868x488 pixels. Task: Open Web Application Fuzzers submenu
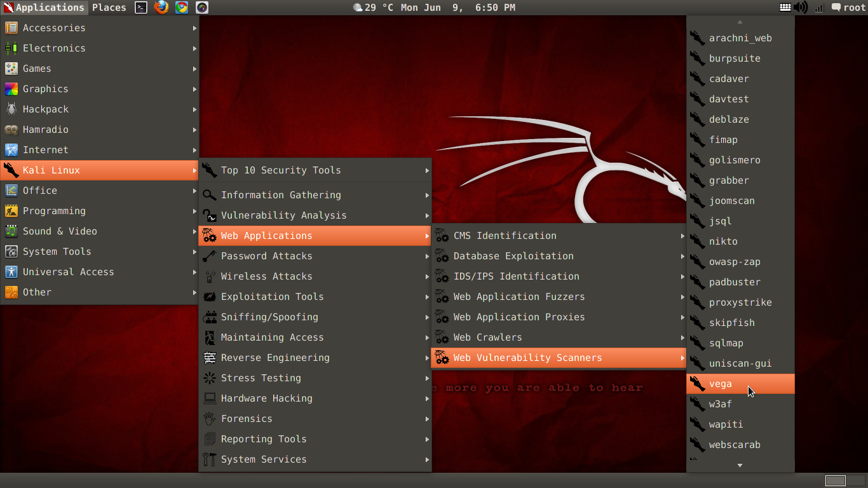tap(559, 297)
